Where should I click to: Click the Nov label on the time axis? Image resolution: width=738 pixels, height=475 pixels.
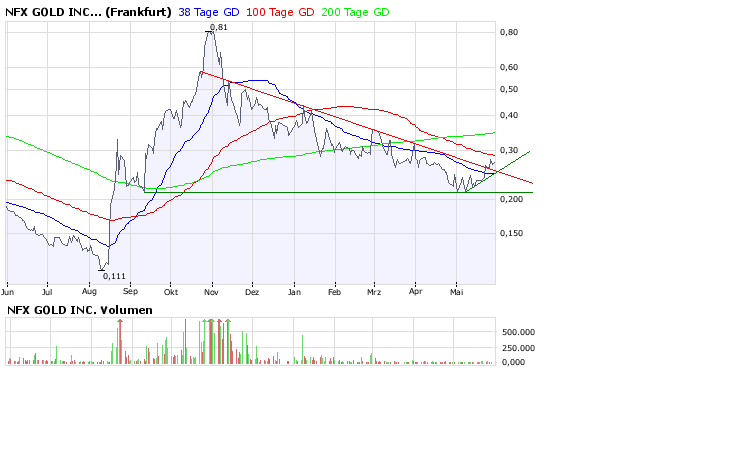(x=211, y=293)
